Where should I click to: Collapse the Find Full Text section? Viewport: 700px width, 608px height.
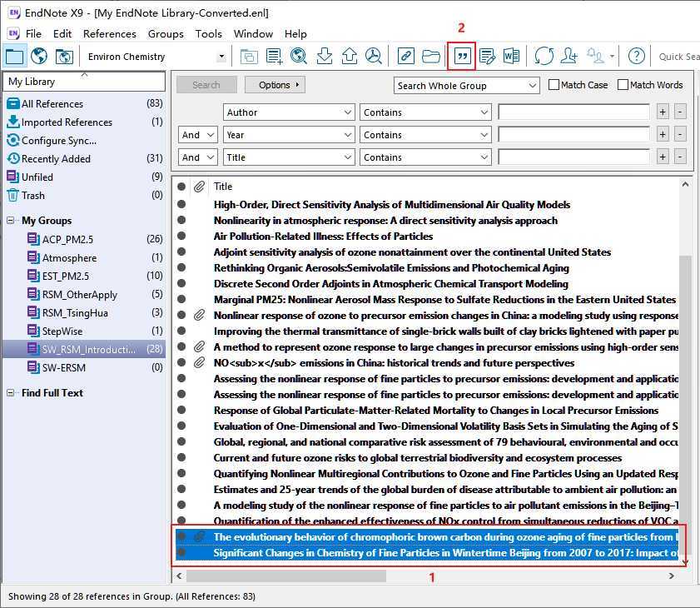[x=10, y=392]
